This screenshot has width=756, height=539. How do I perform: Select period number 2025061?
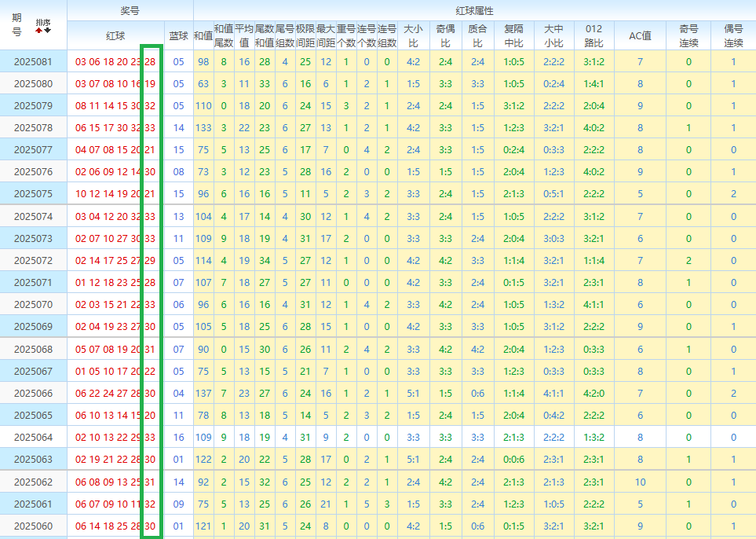pyautogui.click(x=33, y=504)
